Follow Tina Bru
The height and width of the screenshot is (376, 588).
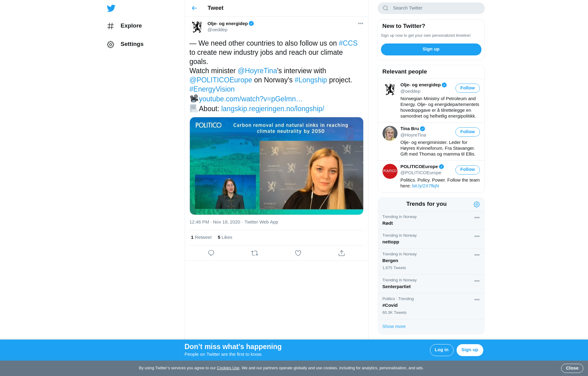pyautogui.click(x=467, y=132)
